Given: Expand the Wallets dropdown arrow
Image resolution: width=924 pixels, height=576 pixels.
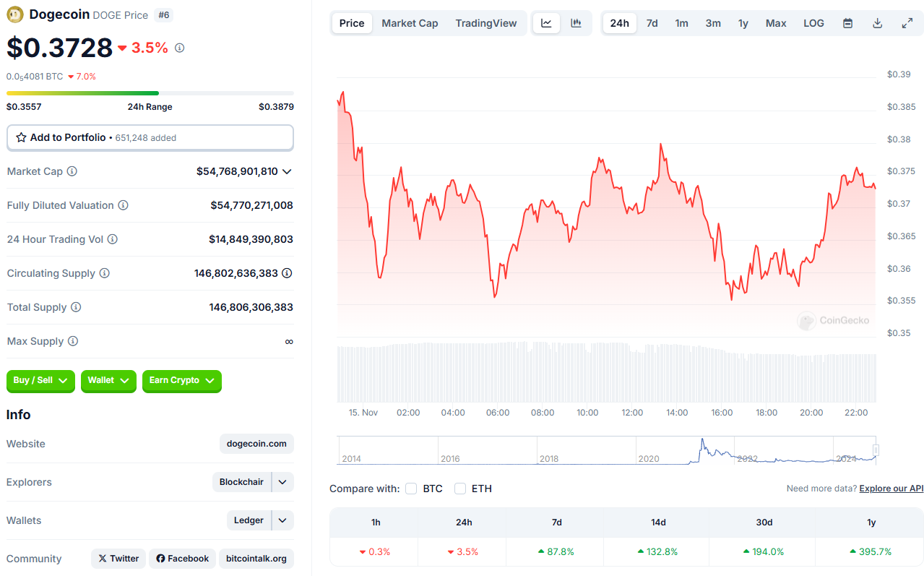Looking at the screenshot, I should [282, 520].
